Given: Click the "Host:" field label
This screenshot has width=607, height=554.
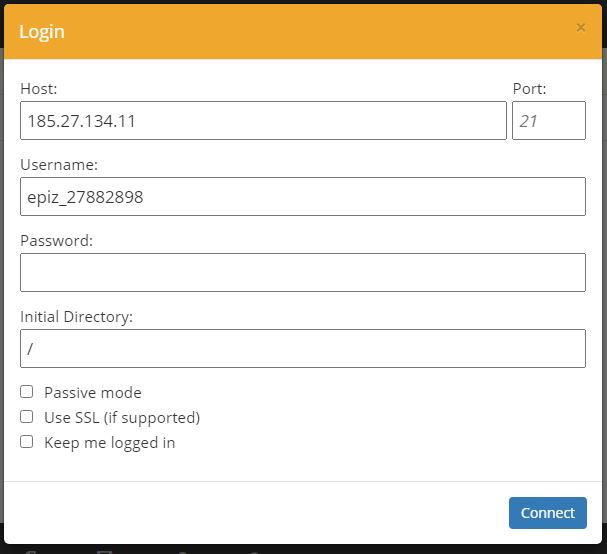Looking at the screenshot, I should tap(39, 89).
